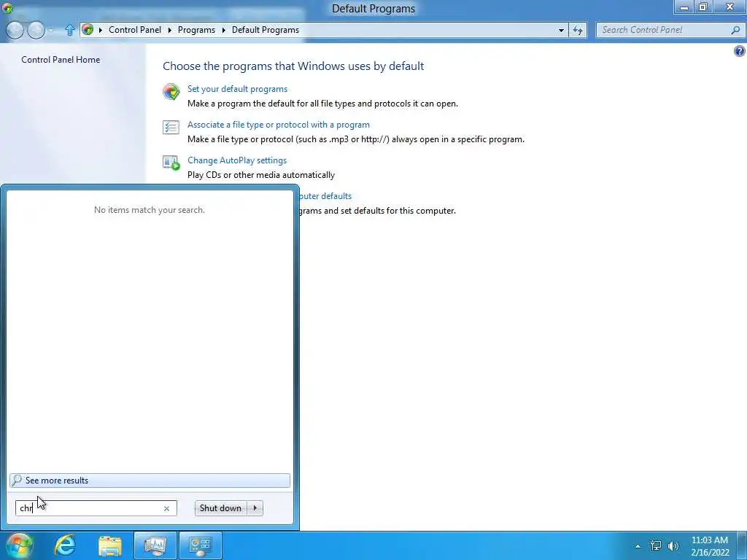747x560 pixels.
Task: Click the address bar folder icon
Action: 88,29
